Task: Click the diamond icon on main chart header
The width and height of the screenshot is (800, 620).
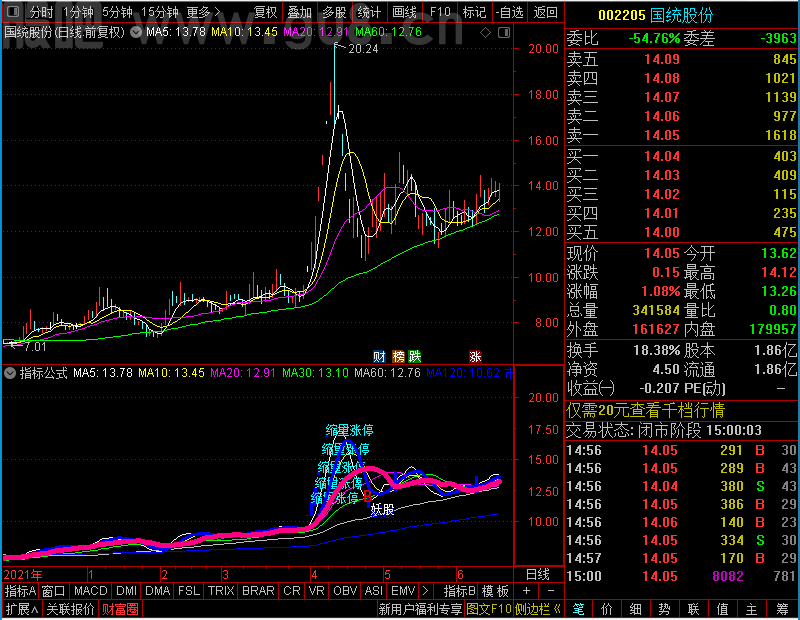Action: (486, 33)
